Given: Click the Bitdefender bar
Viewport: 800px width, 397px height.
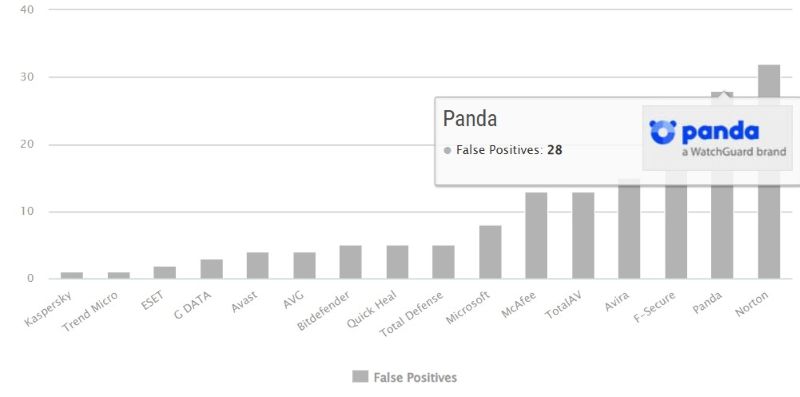Looking at the screenshot, I should 351,262.
